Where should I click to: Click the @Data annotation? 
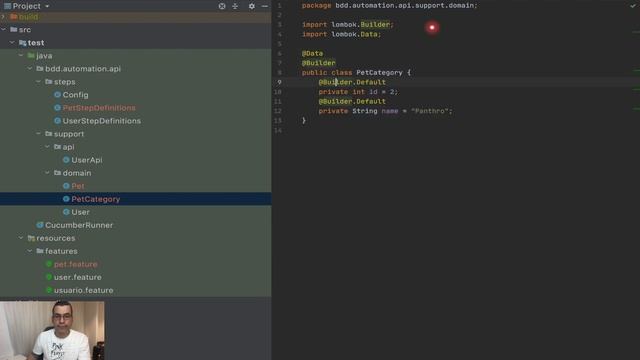point(312,53)
